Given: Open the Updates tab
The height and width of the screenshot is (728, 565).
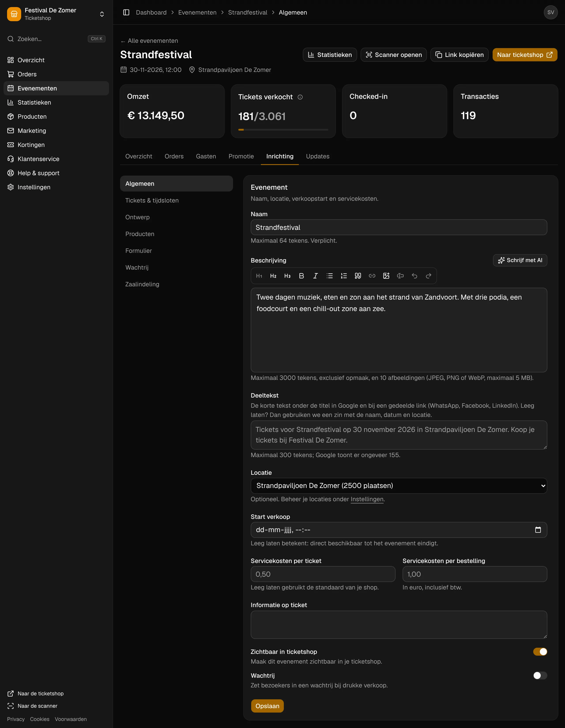Looking at the screenshot, I should (x=318, y=156).
